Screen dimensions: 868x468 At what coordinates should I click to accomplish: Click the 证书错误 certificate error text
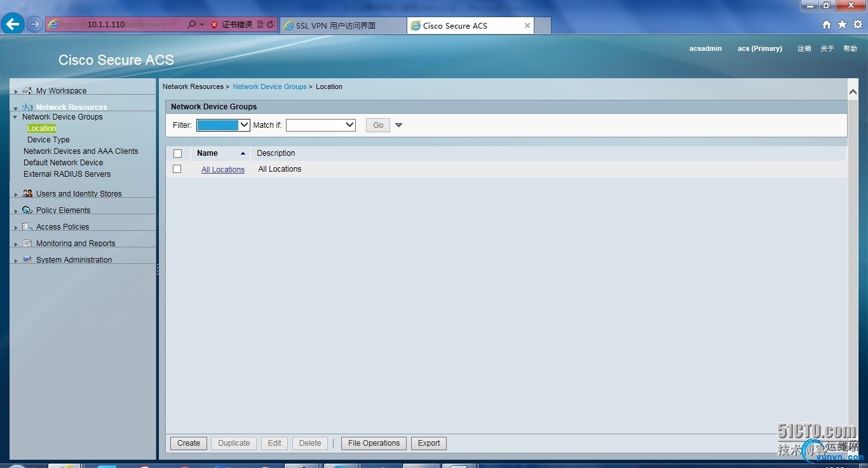point(236,25)
